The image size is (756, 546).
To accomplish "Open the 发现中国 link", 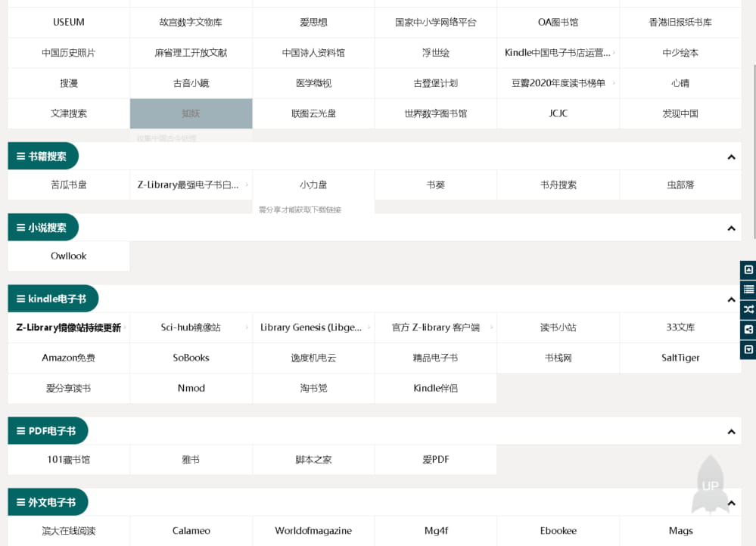I will [680, 113].
